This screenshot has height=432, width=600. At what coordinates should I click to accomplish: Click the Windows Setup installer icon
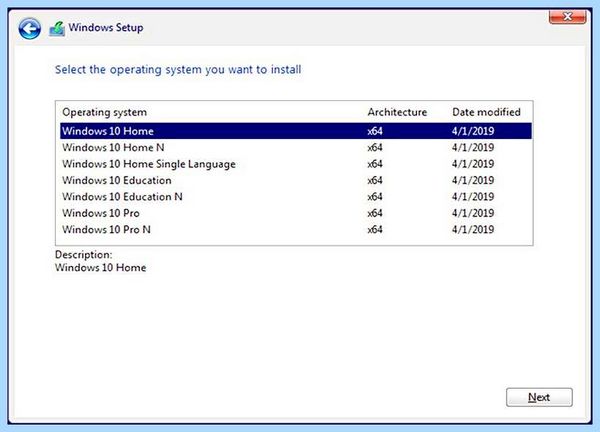pos(57,29)
